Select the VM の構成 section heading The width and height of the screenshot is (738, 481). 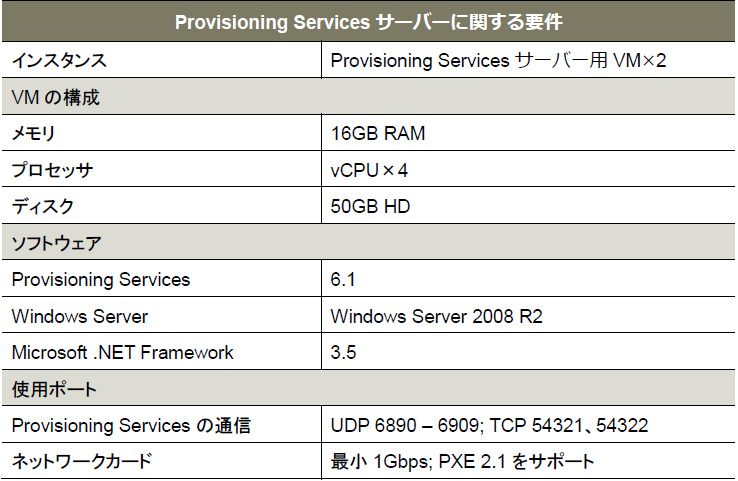(56, 97)
